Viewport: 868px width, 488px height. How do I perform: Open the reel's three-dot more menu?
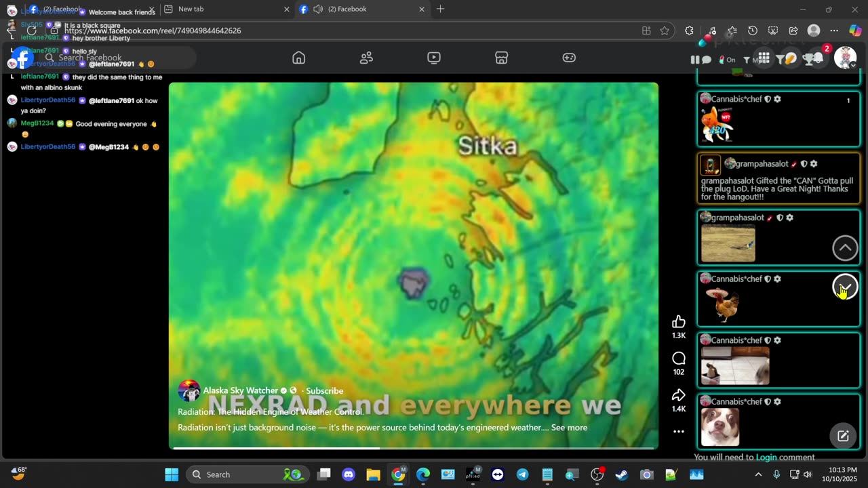pyautogui.click(x=679, y=432)
